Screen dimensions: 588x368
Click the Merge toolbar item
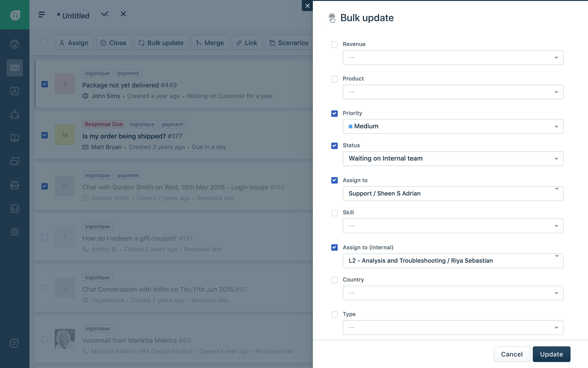click(210, 43)
